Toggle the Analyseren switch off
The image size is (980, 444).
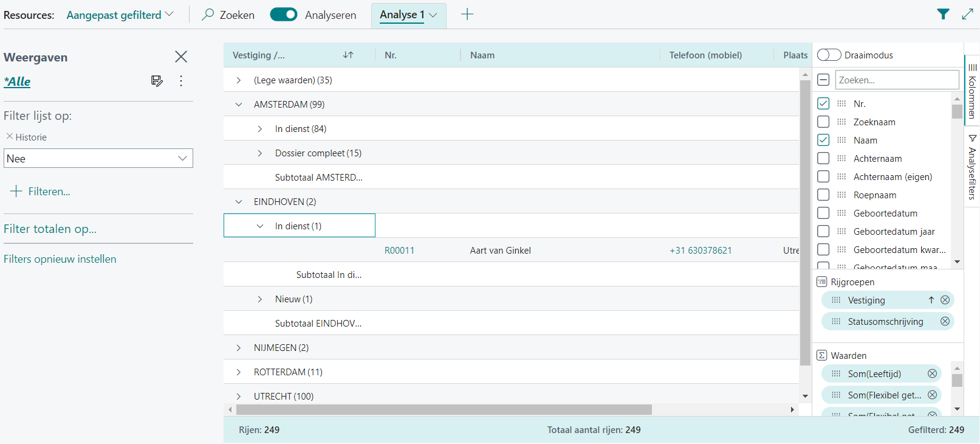283,15
